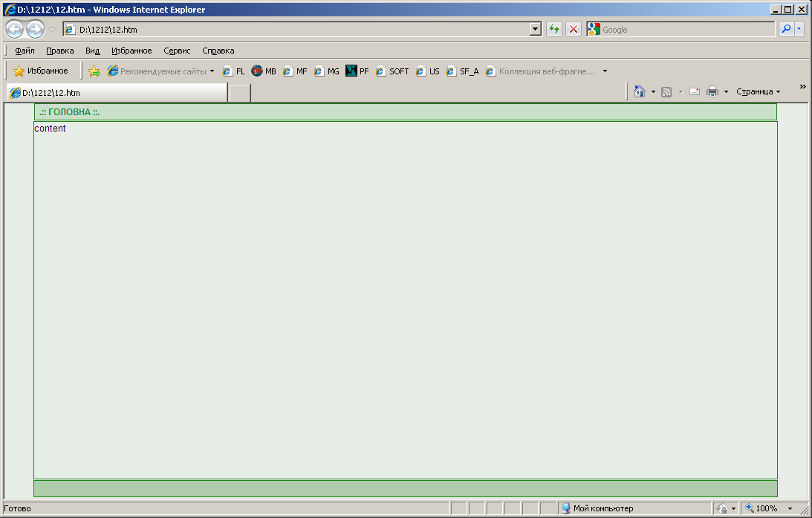Screen dimensions: 812x518
Task: Expand the address bar history dropdown
Action: coord(536,29)
